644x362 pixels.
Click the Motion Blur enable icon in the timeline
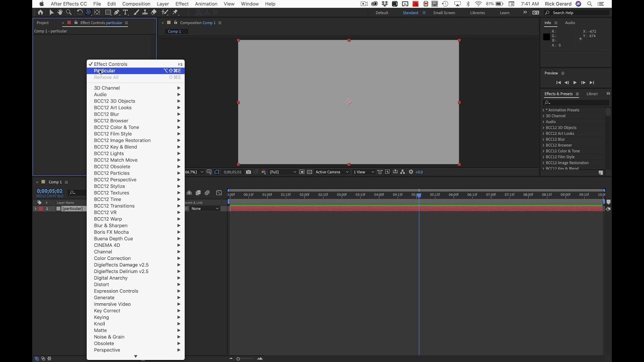click(207, 193)
